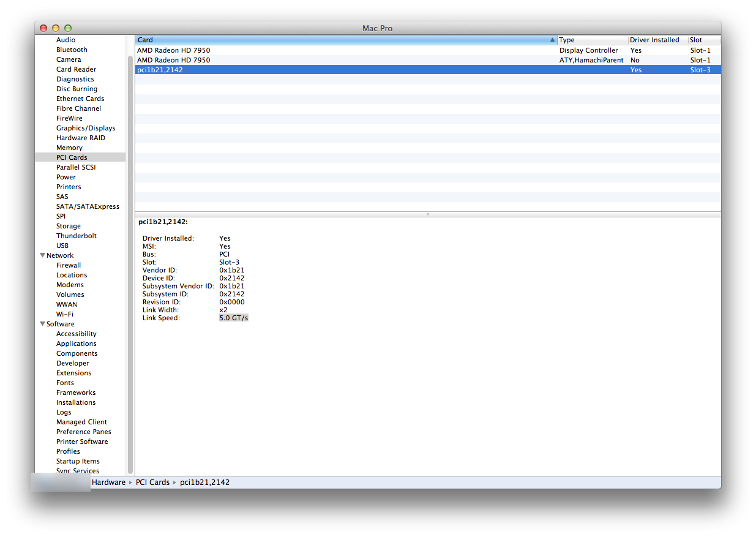Show Extensions information
This screenshot has height=537, width=756.
click(x=74, y=373)
